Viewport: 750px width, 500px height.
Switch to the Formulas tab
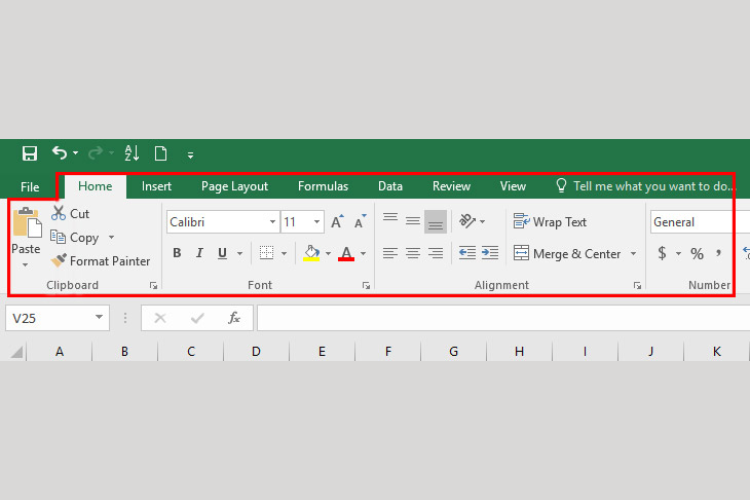tap(323, 186)
